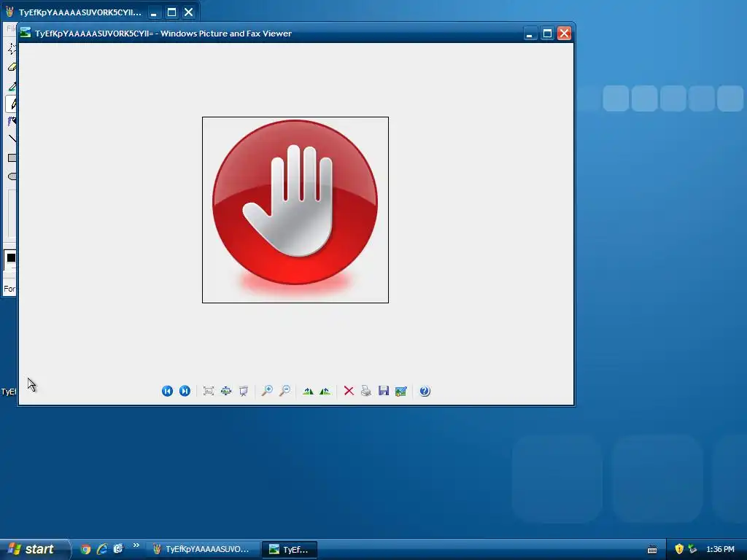This screenshot has width=747, height=560.
Task: Minimize the Paint window
Action: (153, 12)
